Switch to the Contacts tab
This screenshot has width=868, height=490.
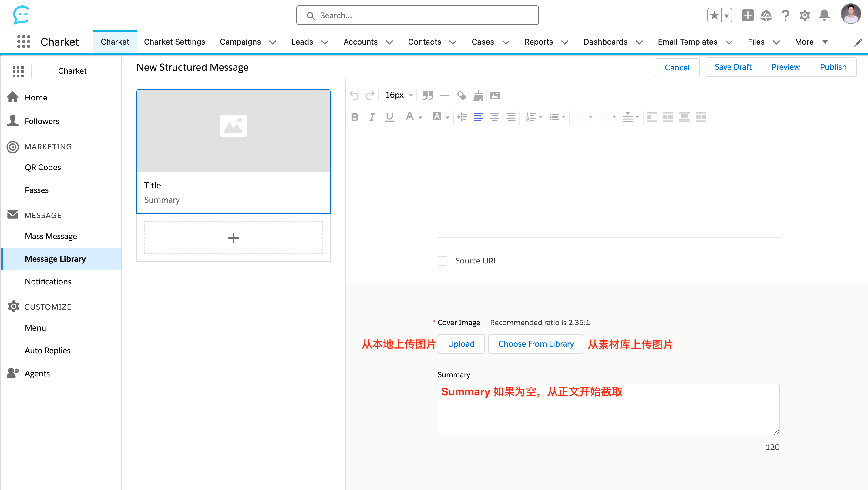424,42
